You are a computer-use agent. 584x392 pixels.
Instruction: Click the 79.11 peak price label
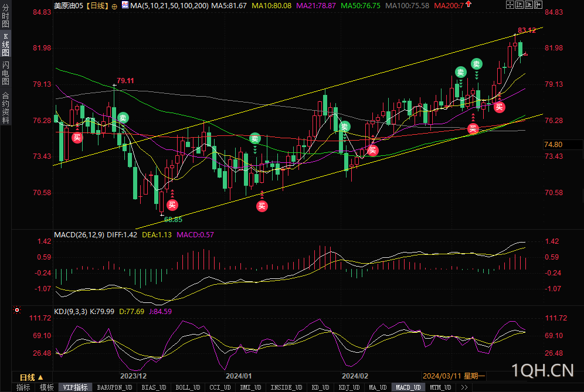(x=125, y=81)
